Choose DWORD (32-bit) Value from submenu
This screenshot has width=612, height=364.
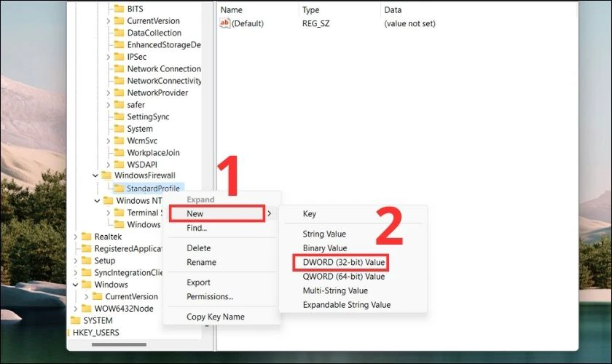pos(344,262)
